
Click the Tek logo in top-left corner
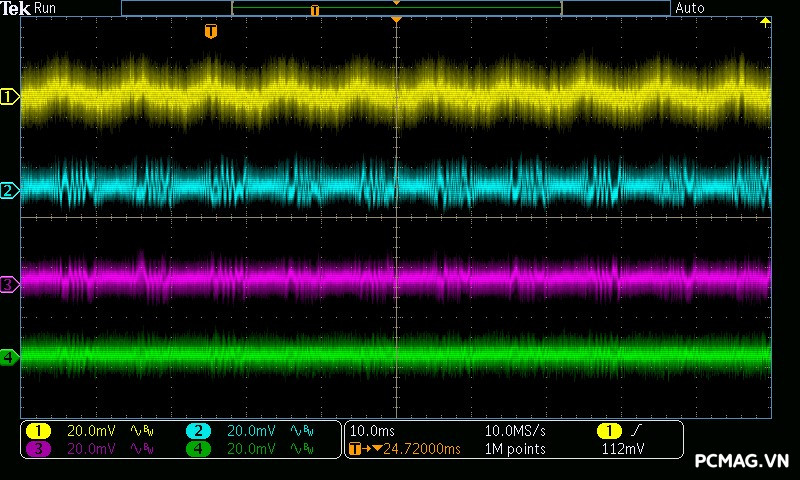[x=15, y=8]
